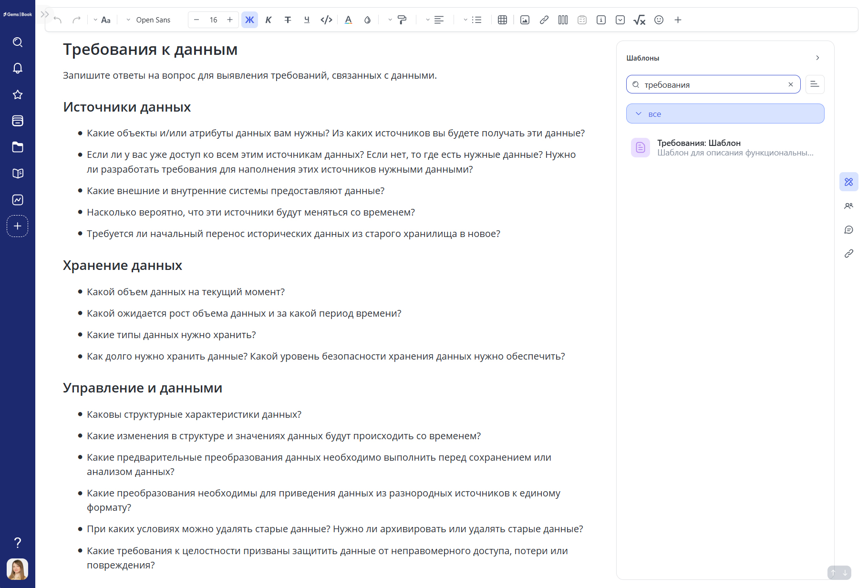The height and width of the screenshot is (588, 868).
Task: Toggle strikethrough formatting
Action: tap(288, 20)
